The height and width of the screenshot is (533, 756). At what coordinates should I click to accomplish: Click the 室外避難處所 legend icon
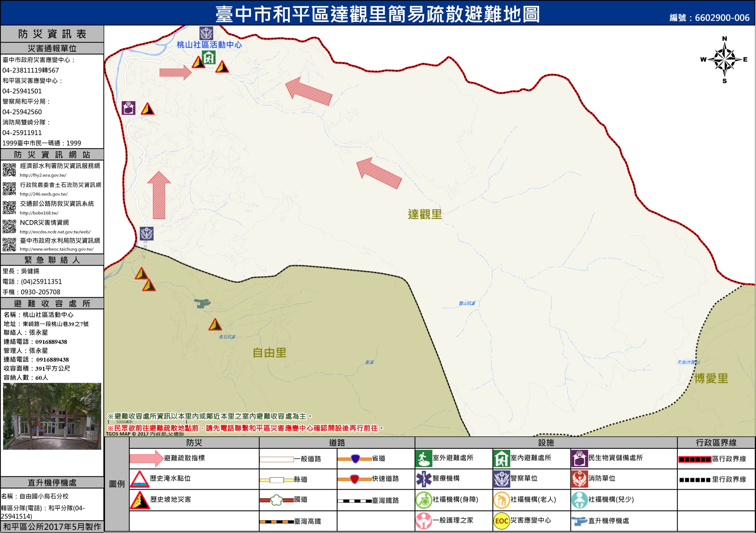click(x=424, y=458)
